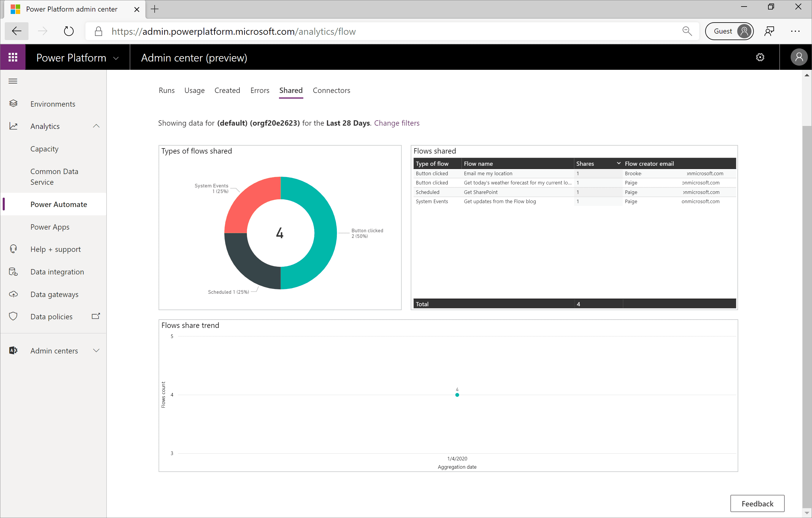Click the Change filters link
Viewport: 812px width, 518px height.
pos(397,123)
